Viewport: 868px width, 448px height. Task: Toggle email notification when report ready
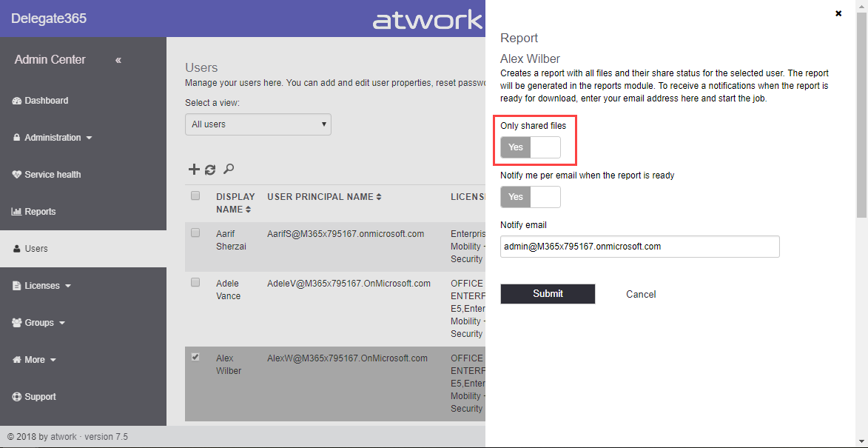[x=530, y=197]
